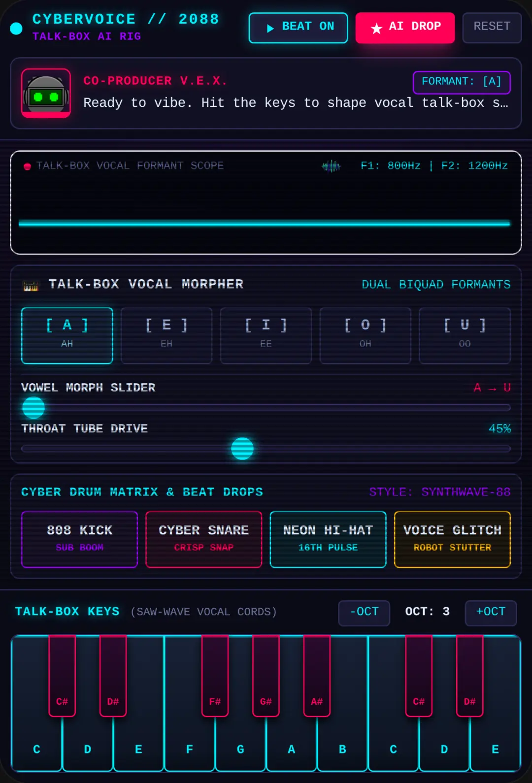
Task: Click the F# black key
Action: tap(215, 676)
